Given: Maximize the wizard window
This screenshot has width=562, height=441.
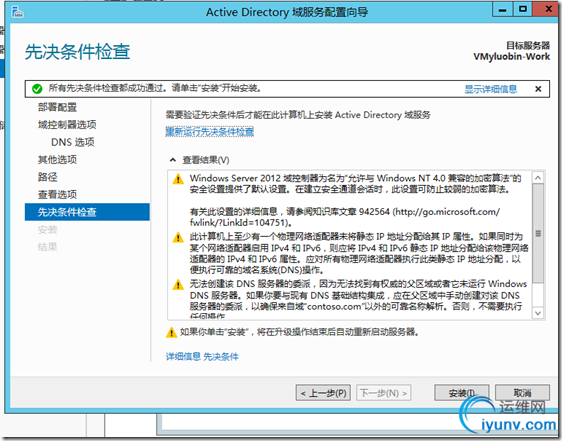Looking at the screenshot, I should coord(523,9).
